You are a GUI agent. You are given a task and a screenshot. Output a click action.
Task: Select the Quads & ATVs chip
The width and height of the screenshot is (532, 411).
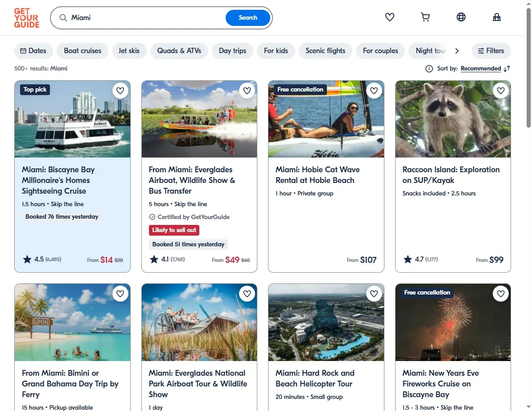pyautogui.click(x=179, y=51)
